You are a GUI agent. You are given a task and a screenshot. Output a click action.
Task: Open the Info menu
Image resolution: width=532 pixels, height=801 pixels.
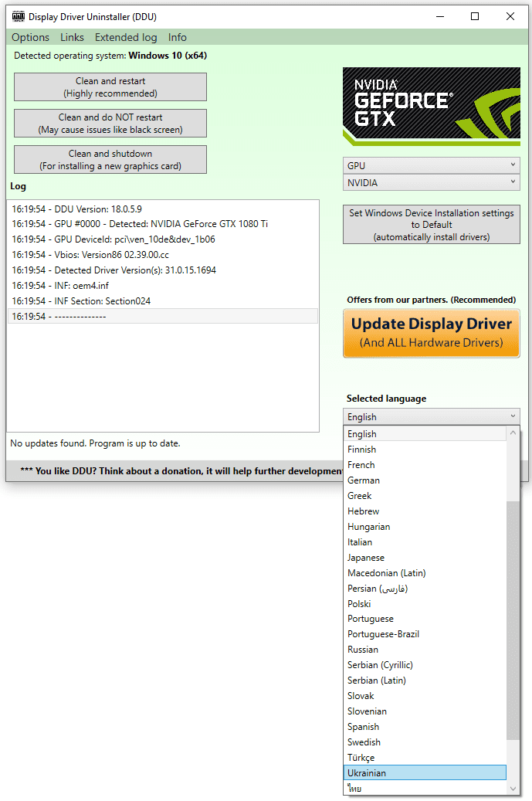coord(177,37)
